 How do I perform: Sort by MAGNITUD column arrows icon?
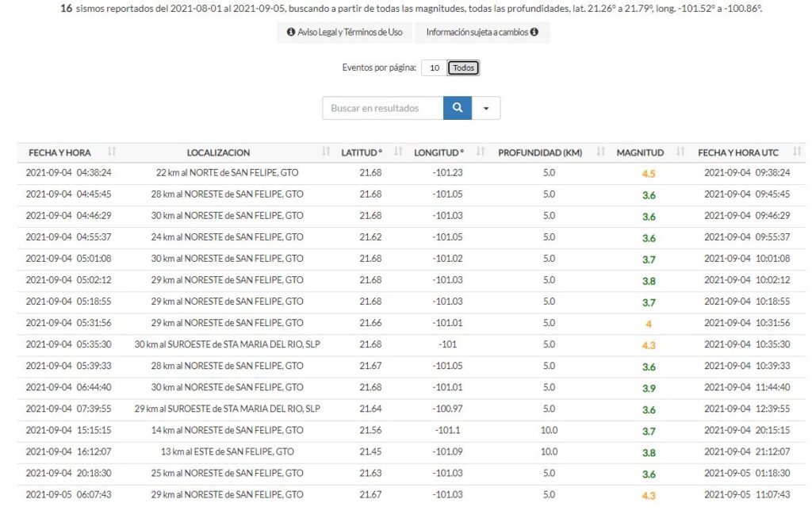click(680, 152)
